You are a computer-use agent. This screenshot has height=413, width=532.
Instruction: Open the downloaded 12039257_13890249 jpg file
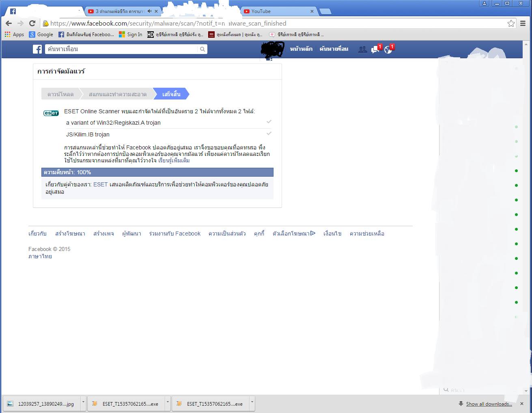(x=42, y=404)
